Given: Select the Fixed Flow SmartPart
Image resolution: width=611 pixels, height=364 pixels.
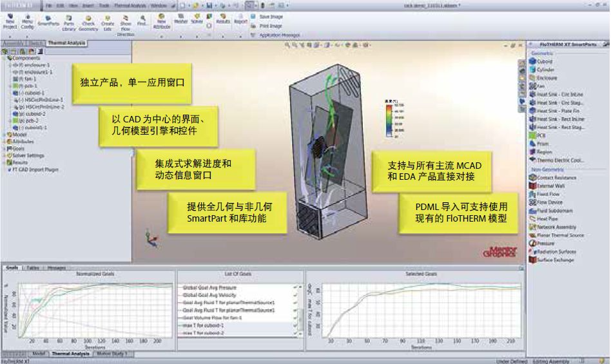Looking at the screenshot, I should click(x=545, y=194).
